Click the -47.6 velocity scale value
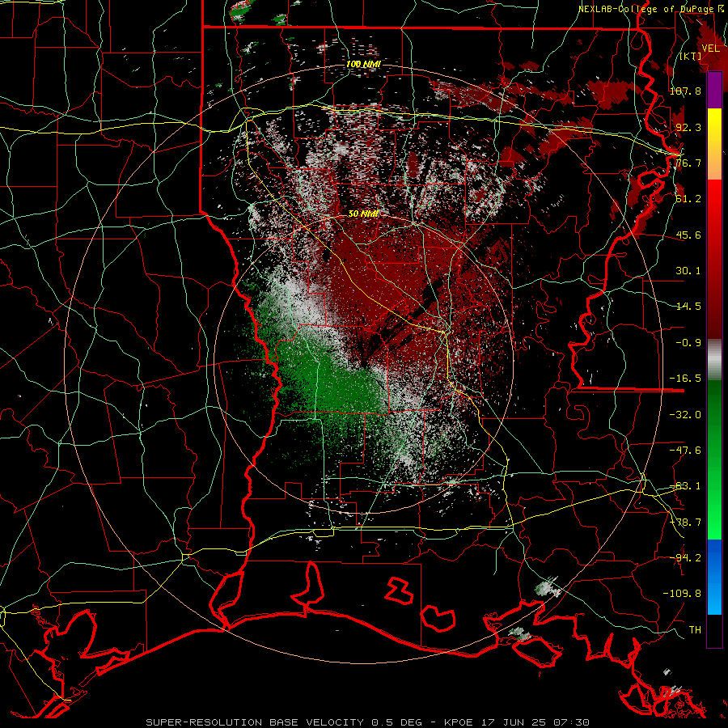The image size is (728, 728). [685, 451]
